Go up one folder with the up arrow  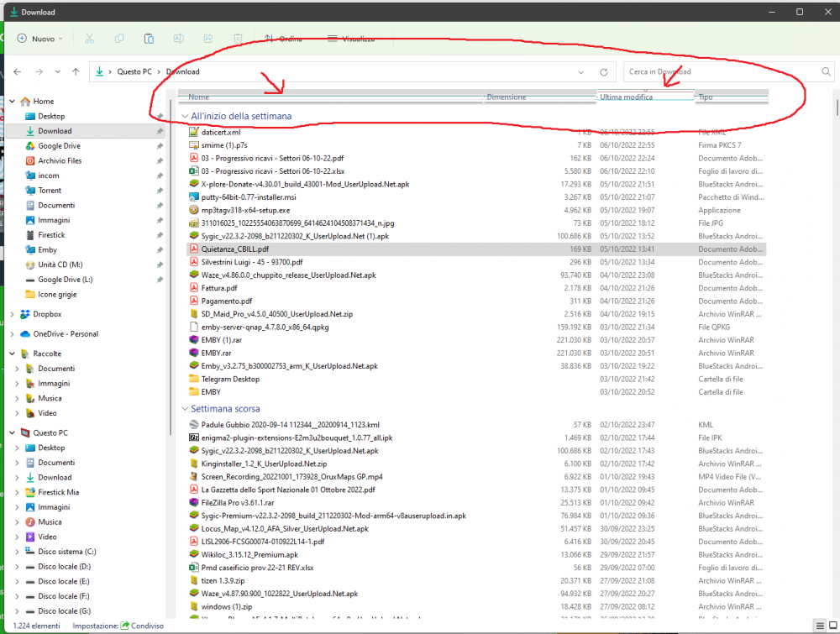pyautogui.click(x=76, y=72)
